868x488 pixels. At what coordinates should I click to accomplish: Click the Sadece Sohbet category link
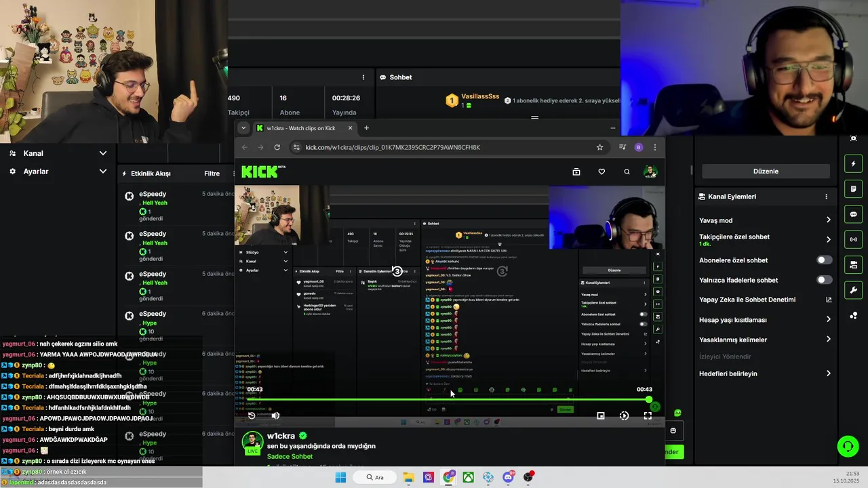coord(290,457)
